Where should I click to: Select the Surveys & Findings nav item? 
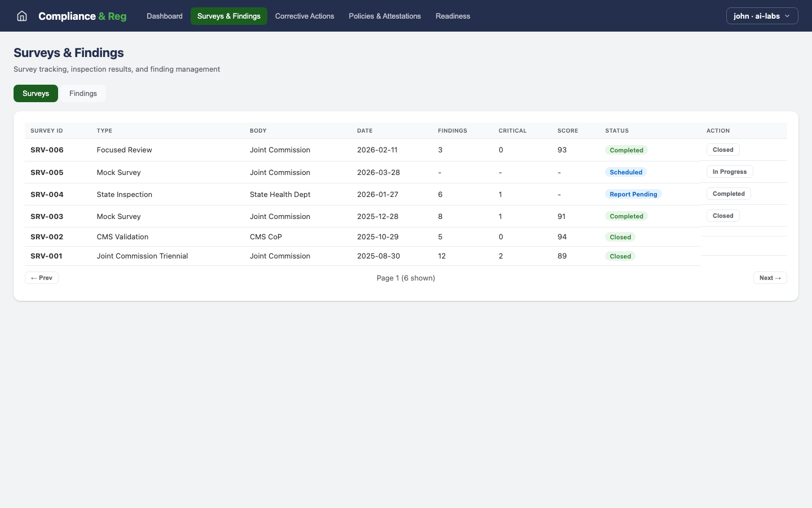pos(229,16)
